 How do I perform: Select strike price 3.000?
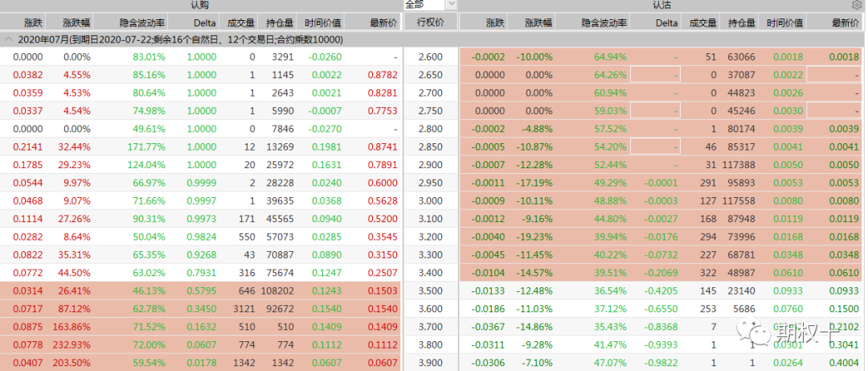coord(431,200)
